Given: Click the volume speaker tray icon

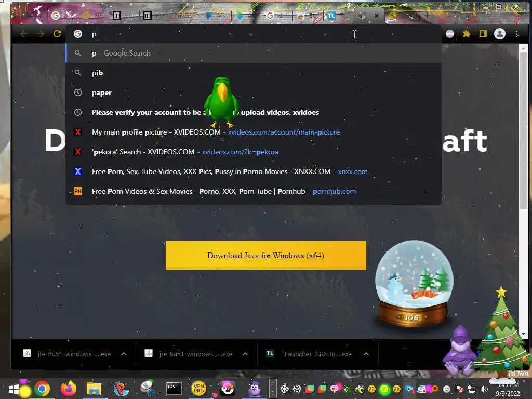Looking at the screenshot, I should point(484,389).
